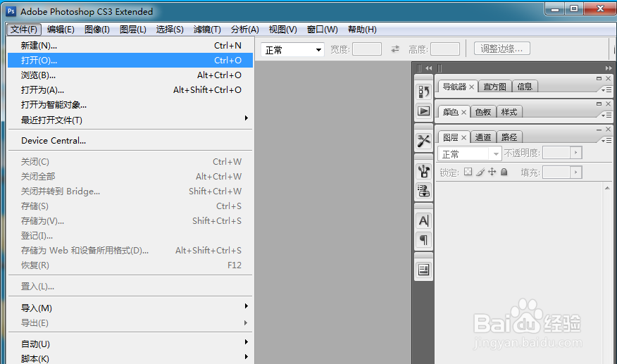Screen dimensions: 617x364
Task: Toggle lock position cross icon
Action: pos(492,172)
